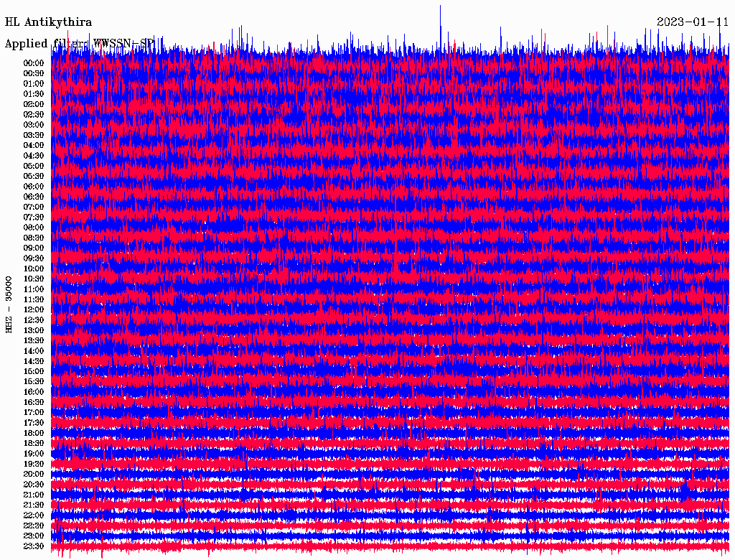Image resolution: width=735 pixels, height=560 pixels.
Task: Select the 02:30 time label
Action: (x=34, y=114)
